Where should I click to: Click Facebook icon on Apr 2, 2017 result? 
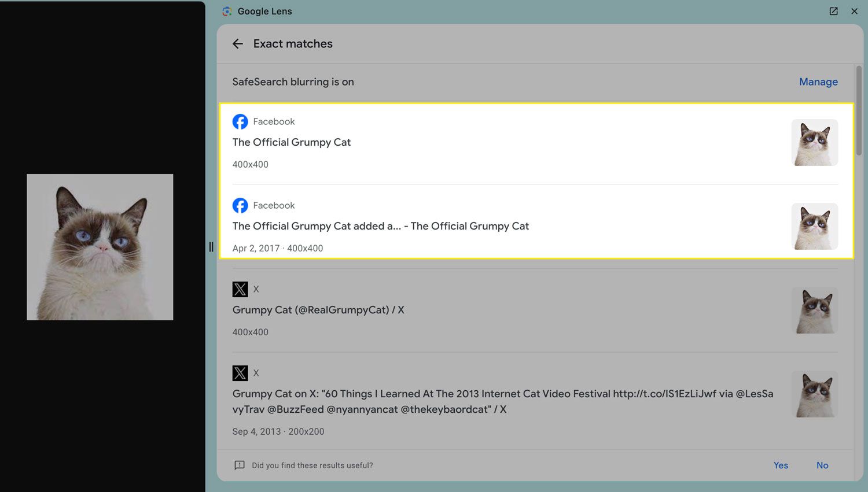point(240,205)
